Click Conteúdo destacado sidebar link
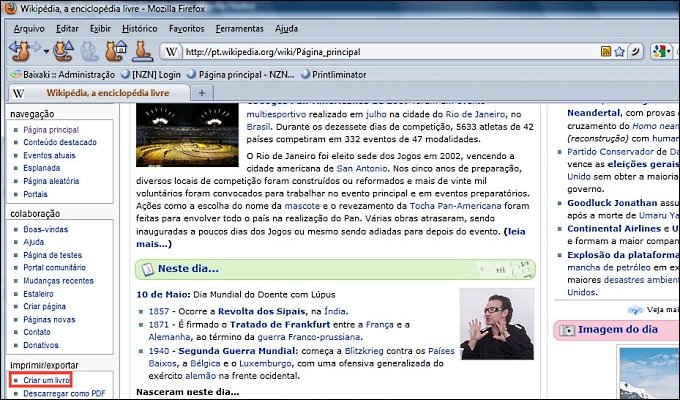The image size is (680, 400). coord(60,142)
